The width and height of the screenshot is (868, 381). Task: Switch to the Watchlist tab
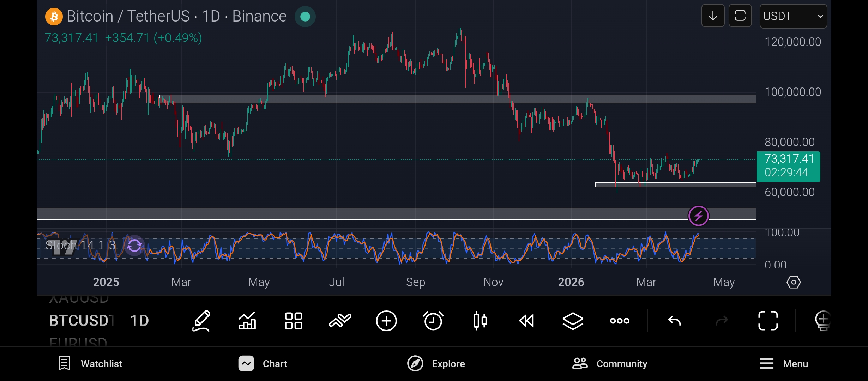90,364
